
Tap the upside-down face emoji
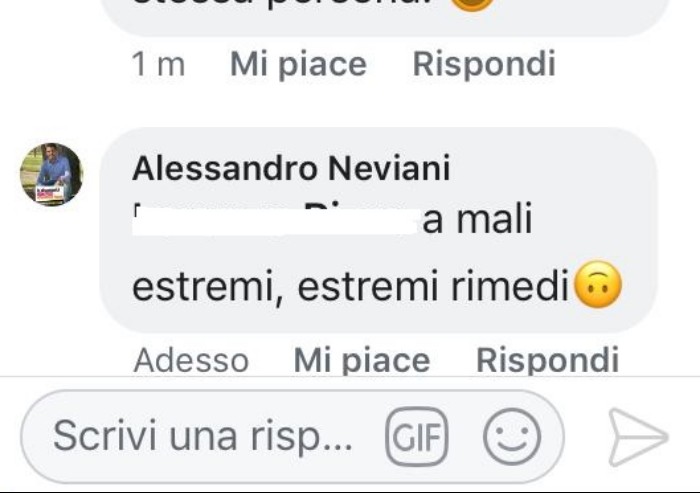[x=597, y=284]
